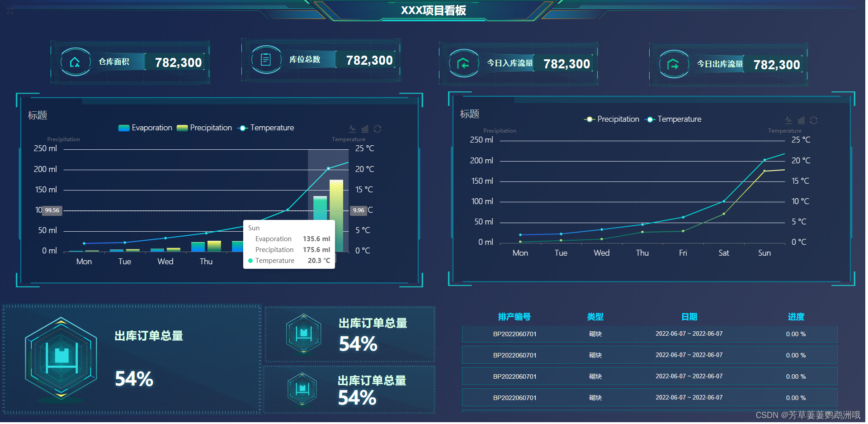Toggle Temperature series in left chart legend
Viewport: 868px width, 424px height.
(x=265, y=128)
